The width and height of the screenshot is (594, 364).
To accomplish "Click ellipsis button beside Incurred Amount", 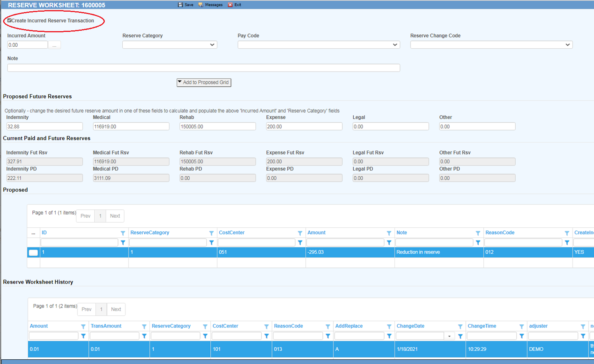I will (55, 45).
